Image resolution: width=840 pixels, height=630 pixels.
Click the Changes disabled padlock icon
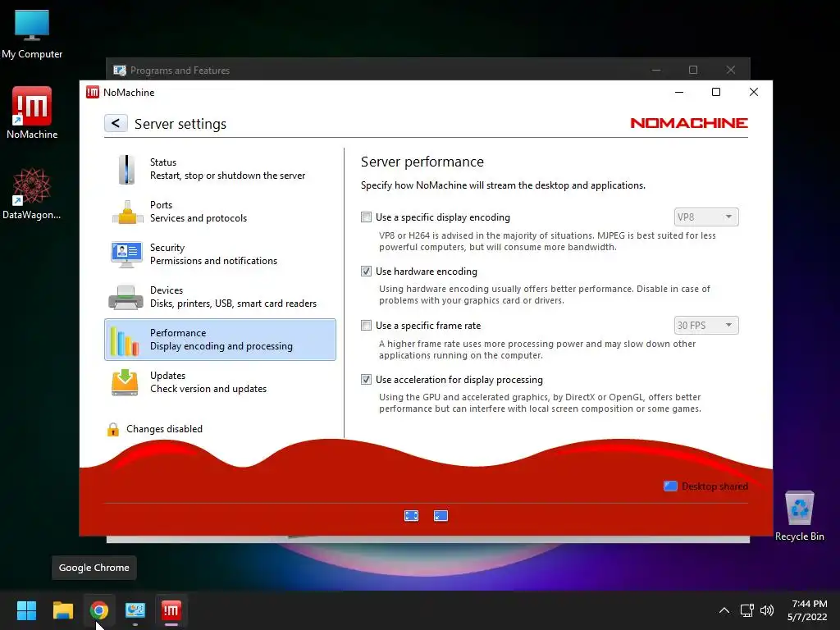pos(113,429)
